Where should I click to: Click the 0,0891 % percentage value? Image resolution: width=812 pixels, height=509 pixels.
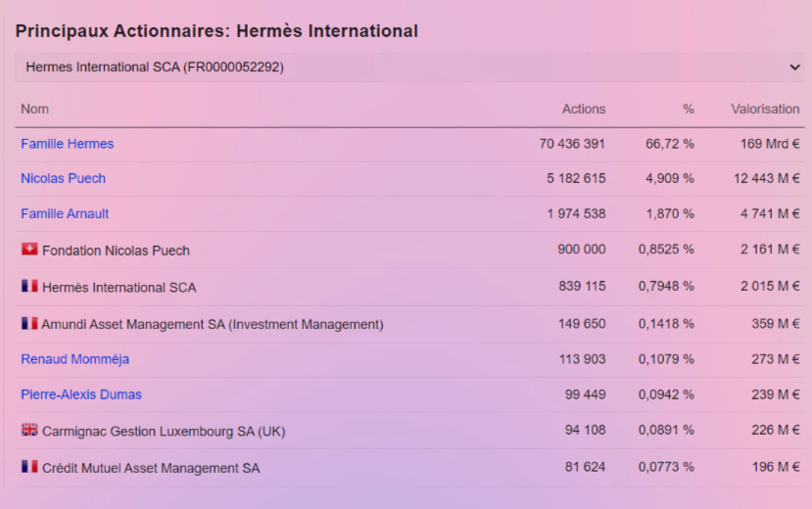666,430
